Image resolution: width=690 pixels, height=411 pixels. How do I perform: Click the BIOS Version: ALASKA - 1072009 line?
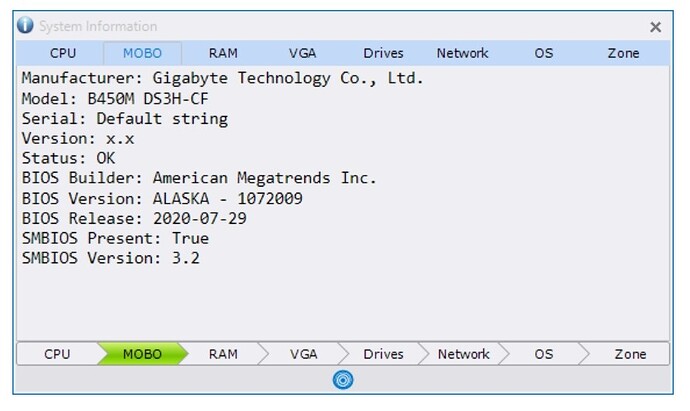point(162,198)
